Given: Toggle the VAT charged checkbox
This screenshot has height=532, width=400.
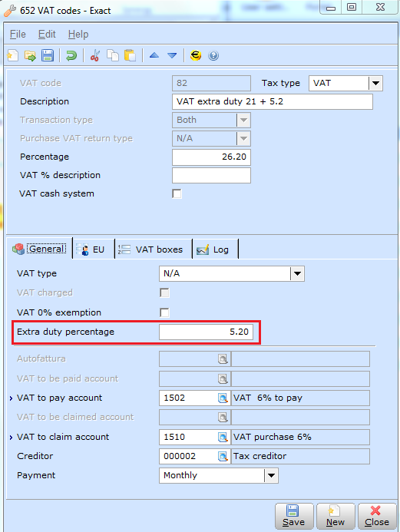Looking at the screenshot, I should [164, 292].
